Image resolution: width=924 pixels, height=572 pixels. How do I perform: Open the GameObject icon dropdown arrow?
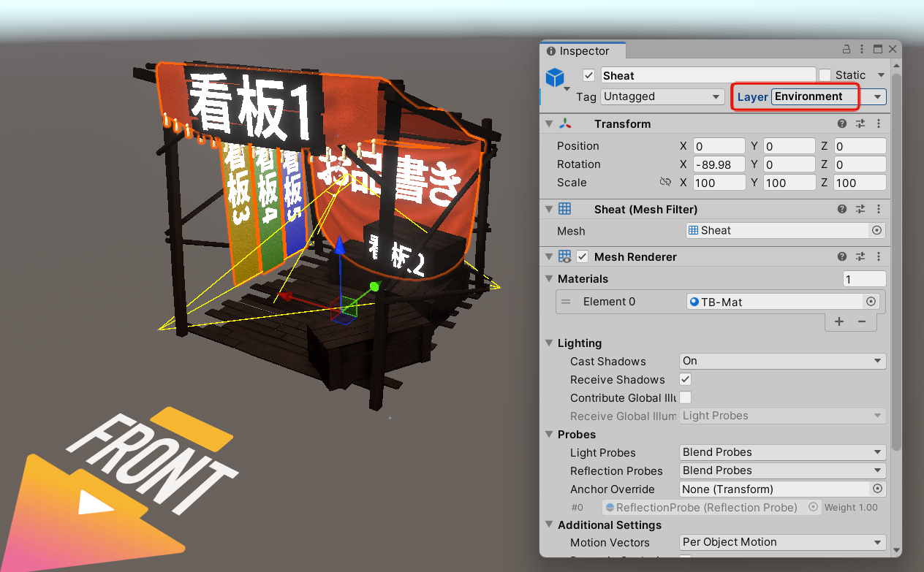tap(566, 89)
